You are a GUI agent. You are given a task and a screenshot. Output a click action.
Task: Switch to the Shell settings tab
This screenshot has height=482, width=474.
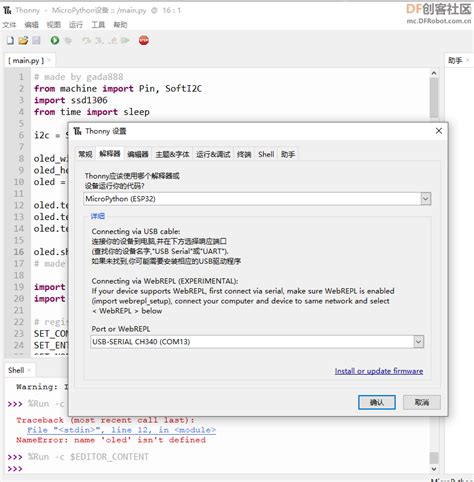click(x=266, y=154)
